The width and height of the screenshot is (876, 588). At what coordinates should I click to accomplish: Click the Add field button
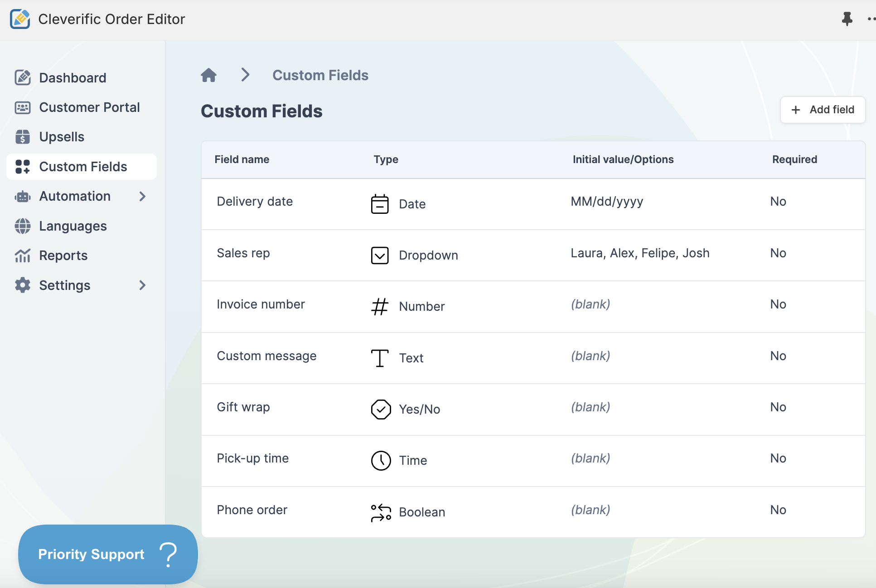(823, 110)
